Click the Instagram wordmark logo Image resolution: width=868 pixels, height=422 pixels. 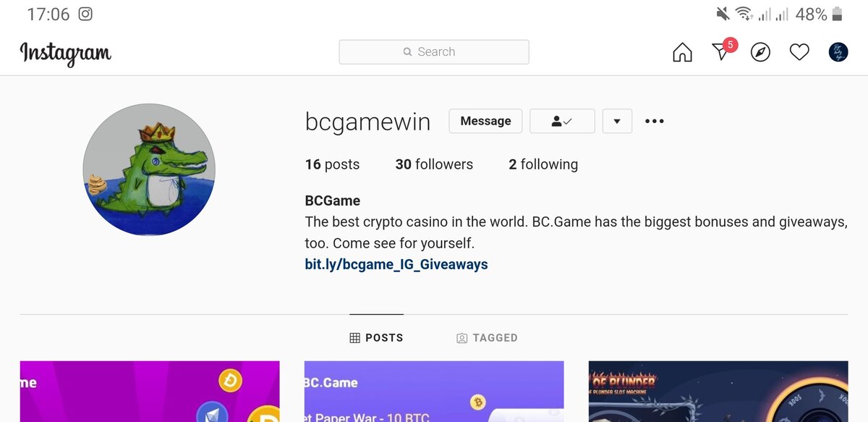tap(66, 54)
